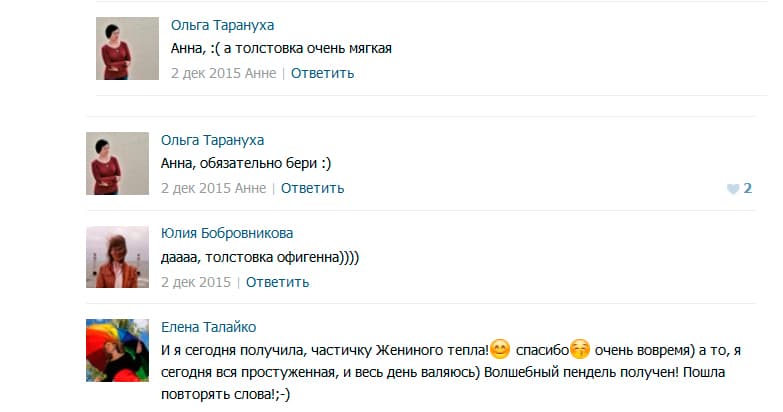Visit Юлия Бобровникова's profile by name
The width and height of the screenshot is (783, 412).
point(227,234)
